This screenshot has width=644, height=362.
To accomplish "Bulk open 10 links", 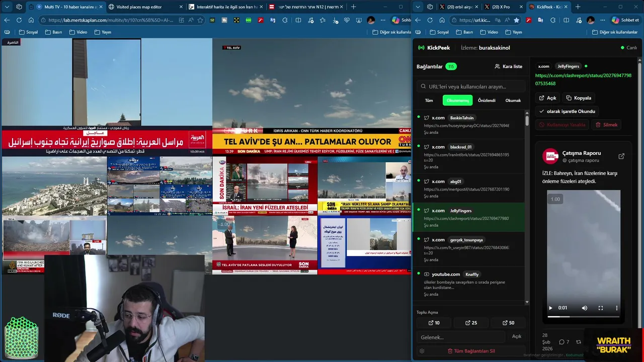I will point(434,323).
